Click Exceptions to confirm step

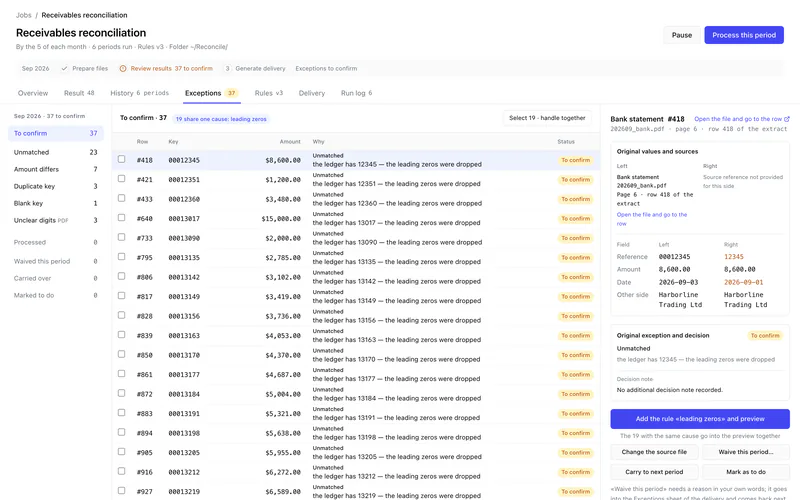[326, 68]
